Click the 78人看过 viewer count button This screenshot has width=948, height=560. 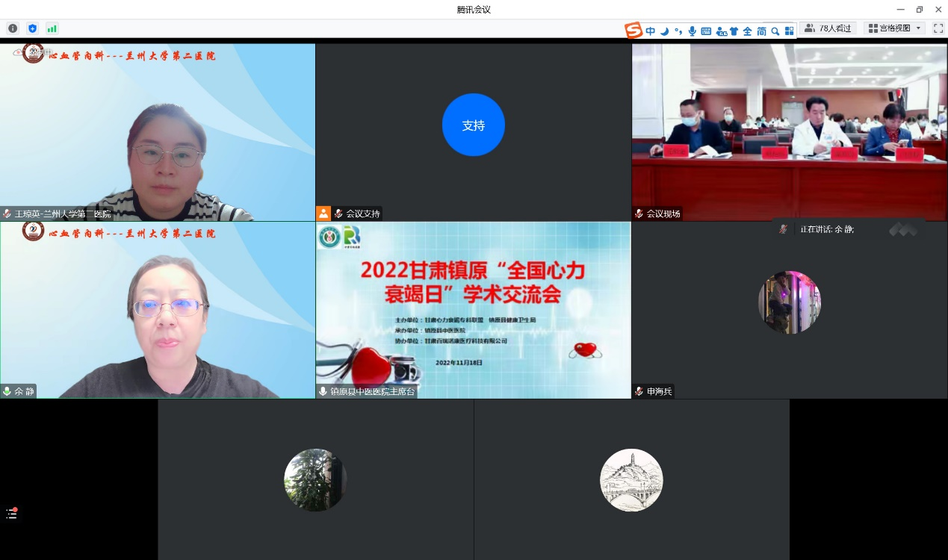828,28
